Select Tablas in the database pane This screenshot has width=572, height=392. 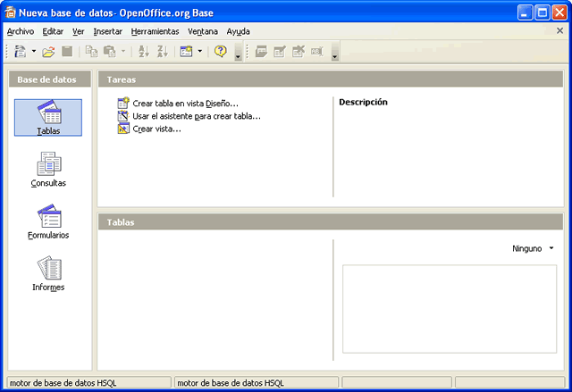pyautogui.click(x=48, y=117)
